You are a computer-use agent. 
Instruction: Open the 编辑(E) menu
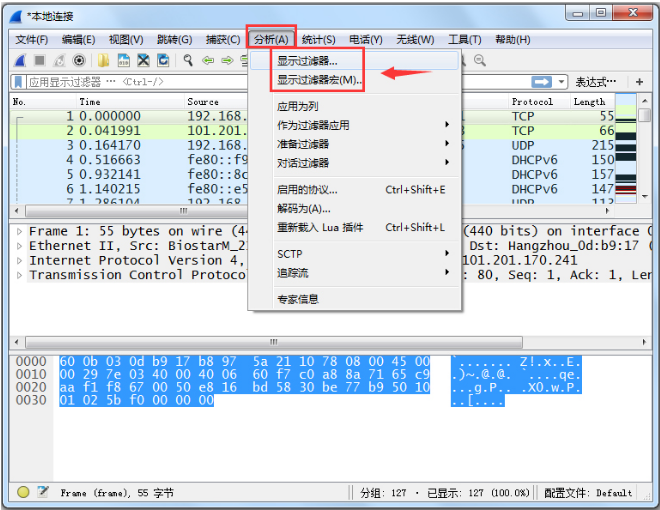click(78, 40)
